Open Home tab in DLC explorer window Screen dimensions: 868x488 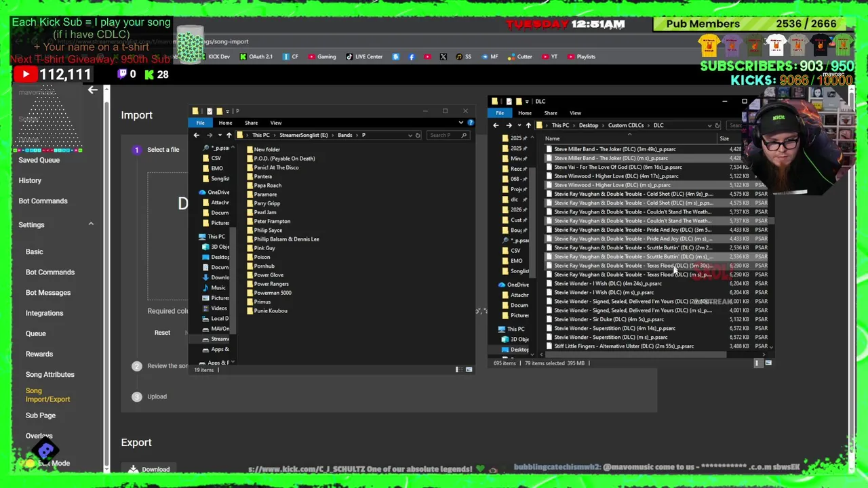coord(525,113)
